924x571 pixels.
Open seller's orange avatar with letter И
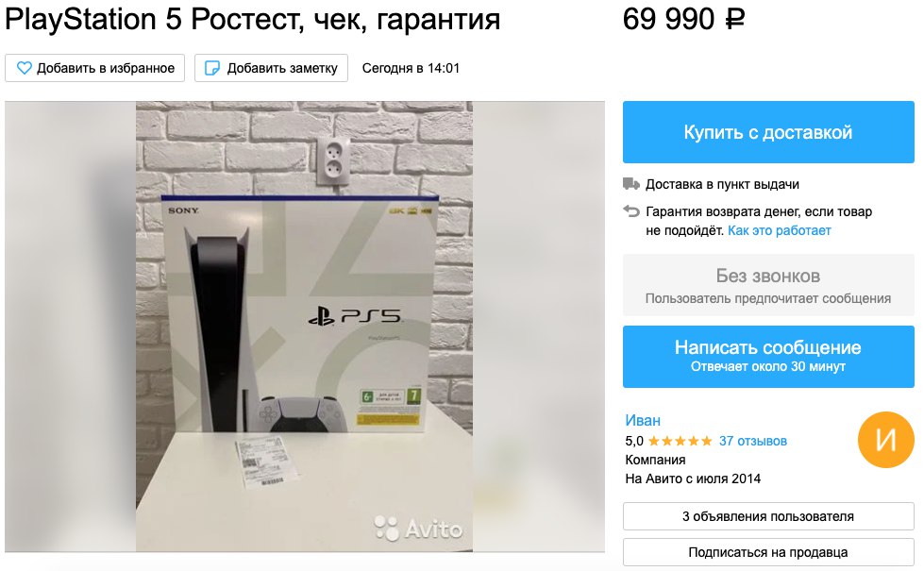[x=885, y=440]
